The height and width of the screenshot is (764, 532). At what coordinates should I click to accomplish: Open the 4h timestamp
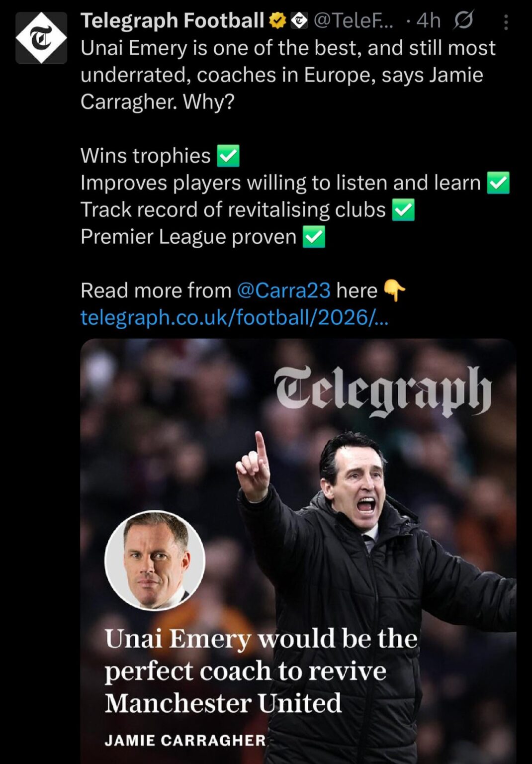[x=429, y=21]
